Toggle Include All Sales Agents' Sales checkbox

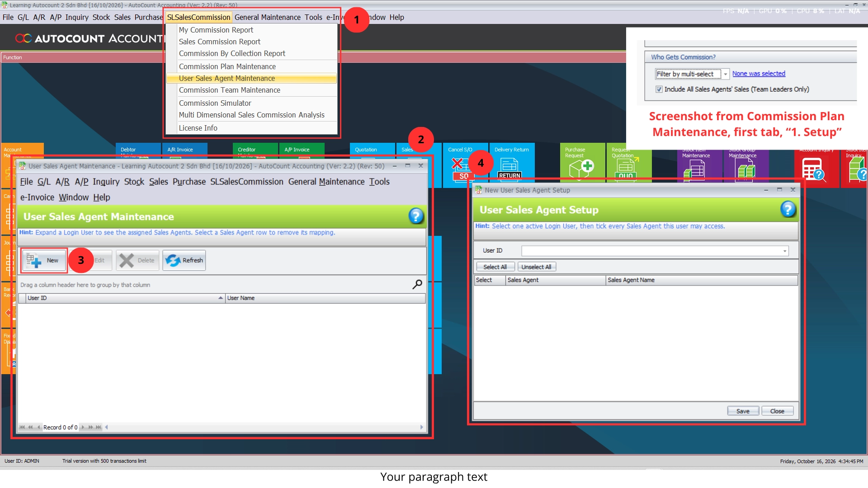(659, 89)
